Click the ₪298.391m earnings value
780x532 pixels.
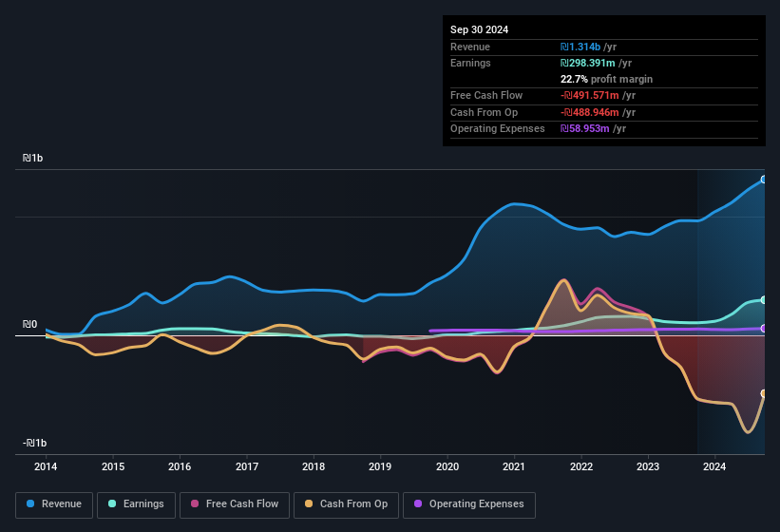pyautogui.click(x=587, y=63)
